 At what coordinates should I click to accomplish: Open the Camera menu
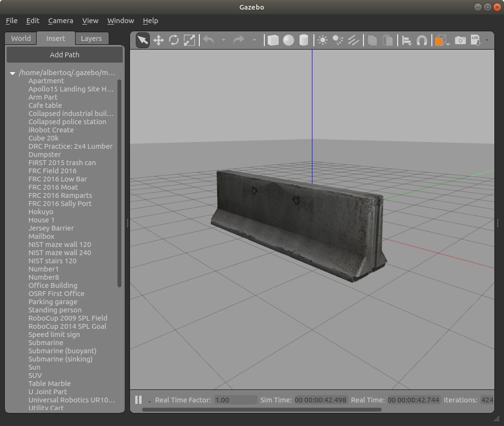coord(61,21)
